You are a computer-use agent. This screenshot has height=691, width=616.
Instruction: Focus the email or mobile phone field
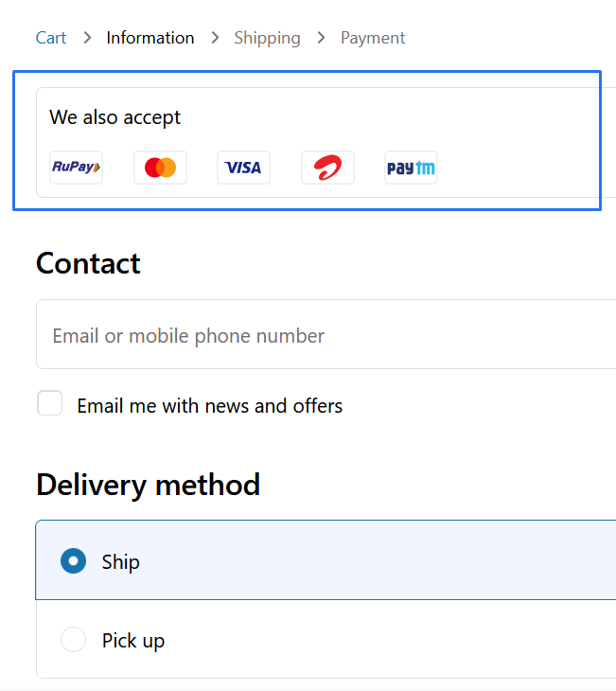click(x=322, y=335)
